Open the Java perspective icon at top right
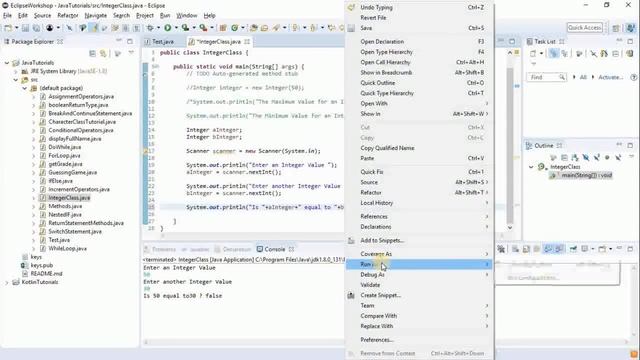The image size is (640, 360). 631,28
